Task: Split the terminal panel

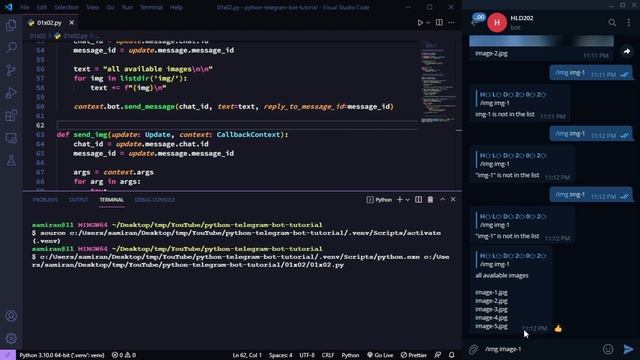Action: (418, 200)
